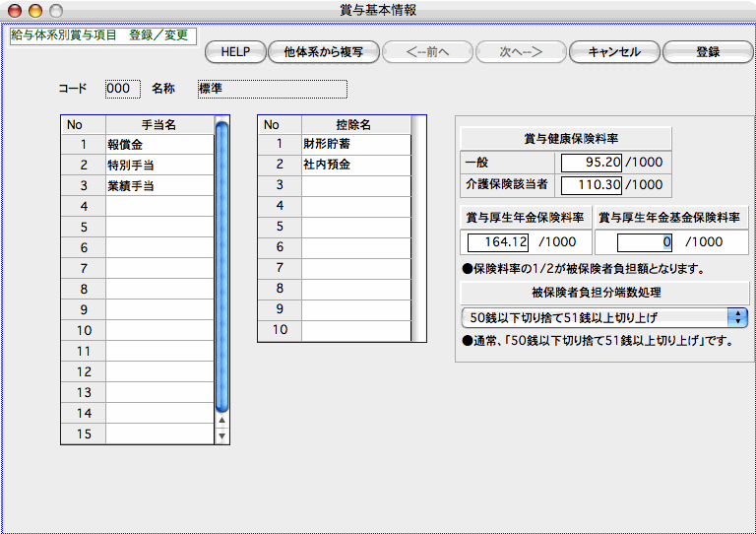The height and width of the screenshot is (534, 756).
Task: Click the 一般 health insurance rate field
Action: point(592,163)
